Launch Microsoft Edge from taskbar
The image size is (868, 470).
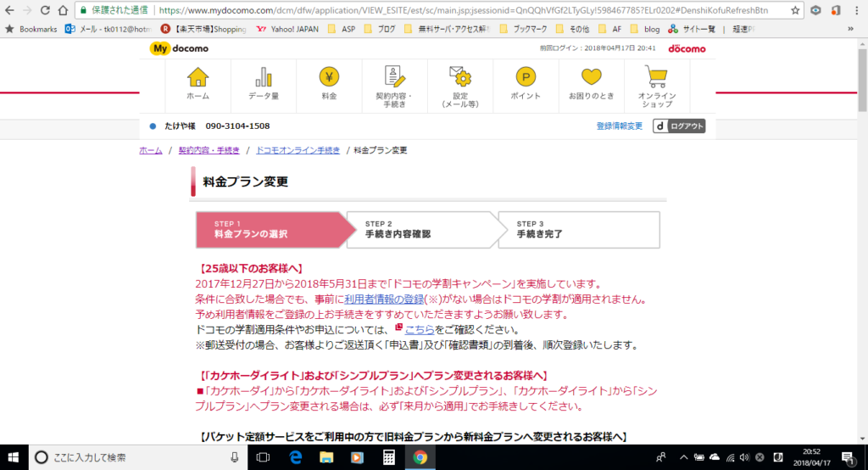coord(296,457)
